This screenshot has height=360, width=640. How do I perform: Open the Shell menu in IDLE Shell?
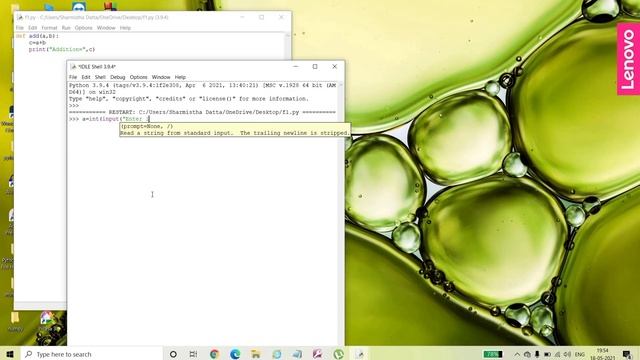pyautogui.click(x=100, y=77)
